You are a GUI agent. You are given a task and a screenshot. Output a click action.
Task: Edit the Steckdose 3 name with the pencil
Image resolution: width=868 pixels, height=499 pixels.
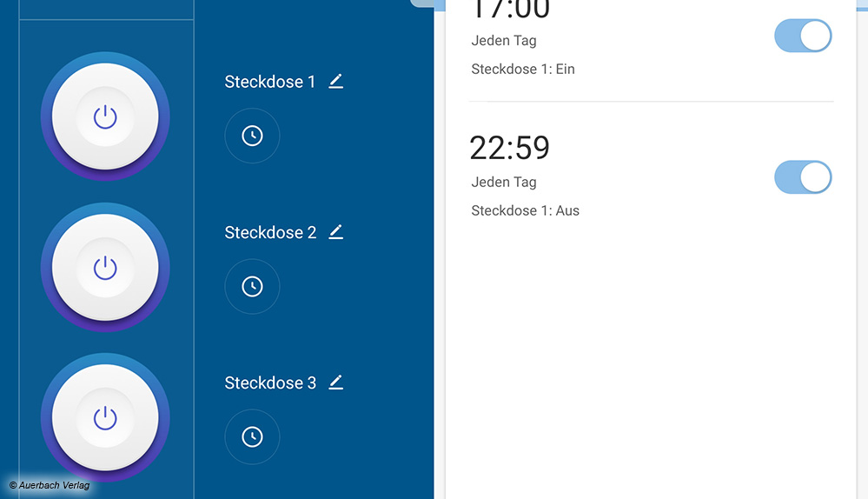pos(336,383)
